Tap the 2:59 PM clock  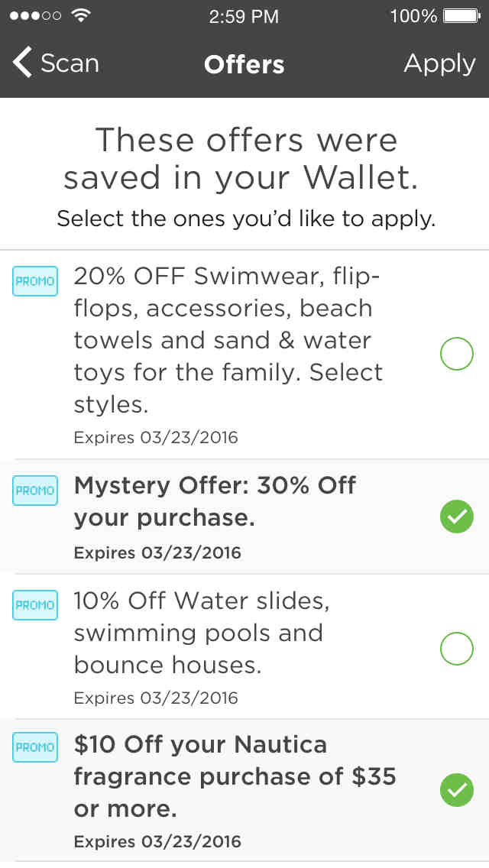pos(244,15)
